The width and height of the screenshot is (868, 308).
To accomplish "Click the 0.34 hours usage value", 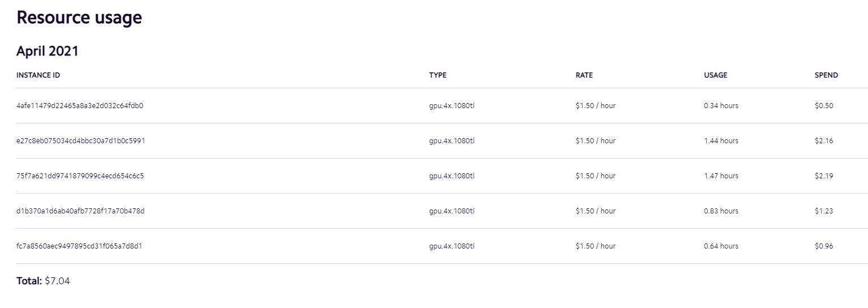I will (x=721, y=106).
